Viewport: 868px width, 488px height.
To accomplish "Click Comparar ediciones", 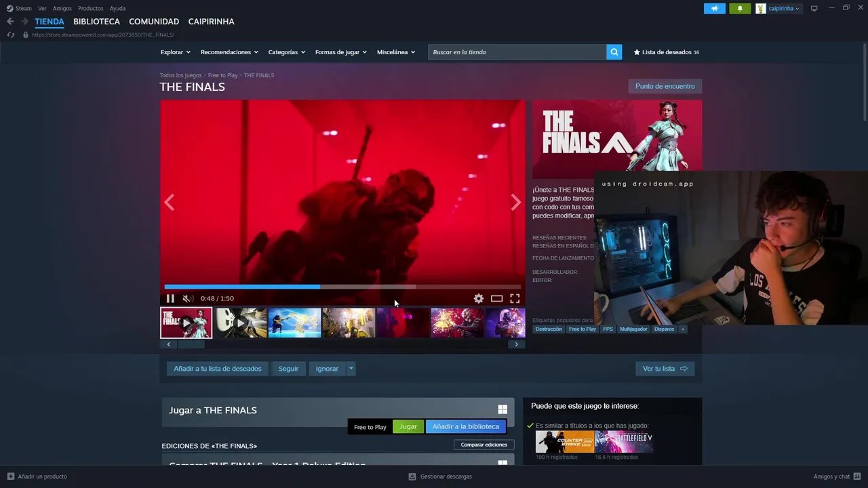I will (484, 445).
